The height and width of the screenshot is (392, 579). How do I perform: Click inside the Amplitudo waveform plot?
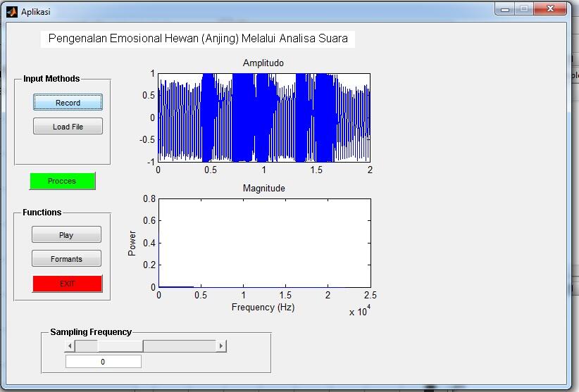pos(264,118)
